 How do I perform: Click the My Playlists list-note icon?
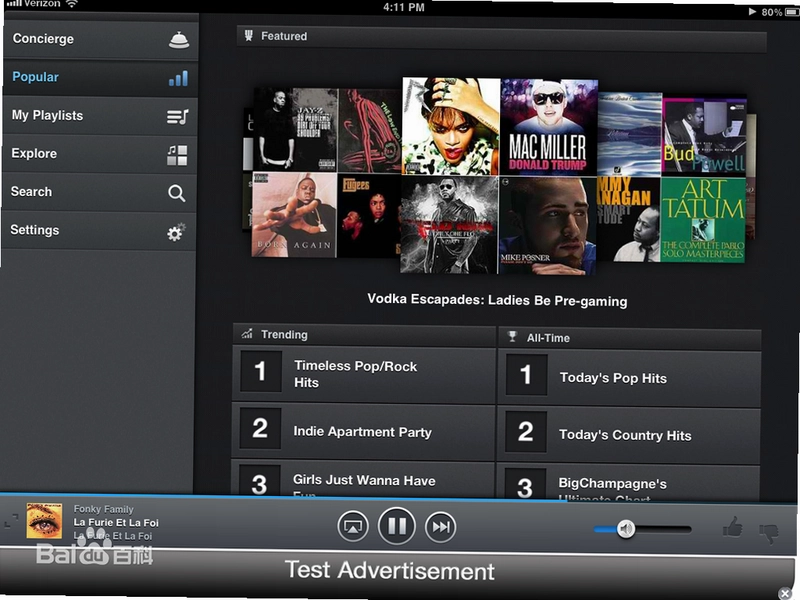point(177,117)
